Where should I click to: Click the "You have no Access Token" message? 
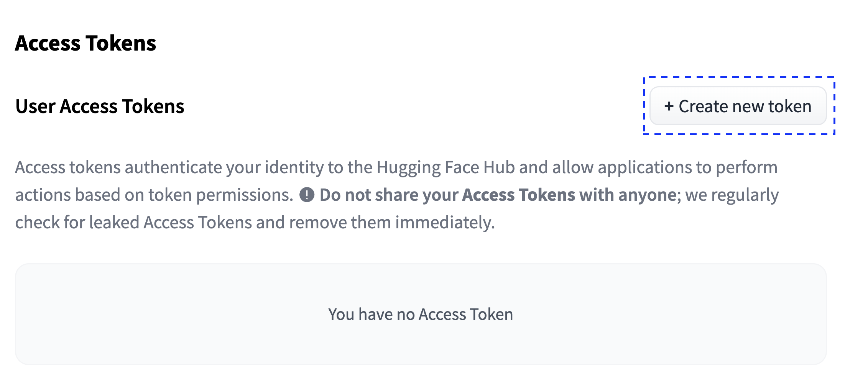pos(421,314)
